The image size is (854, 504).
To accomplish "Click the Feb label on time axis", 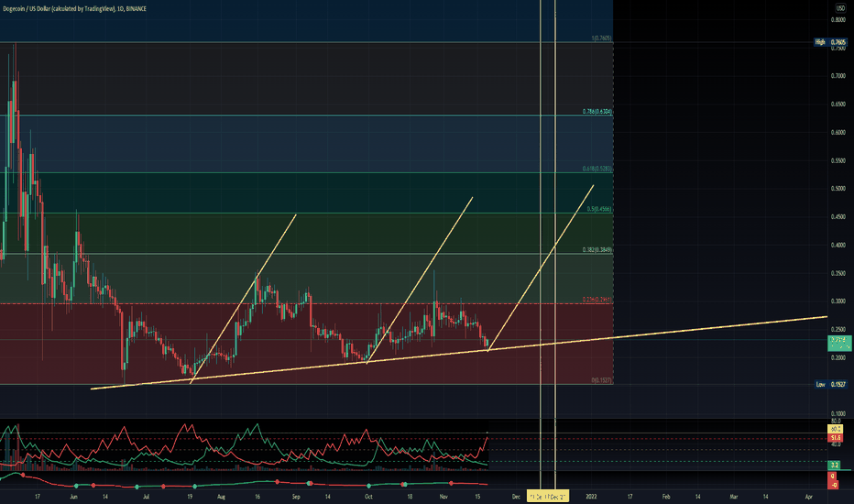I will click(665, 497).
